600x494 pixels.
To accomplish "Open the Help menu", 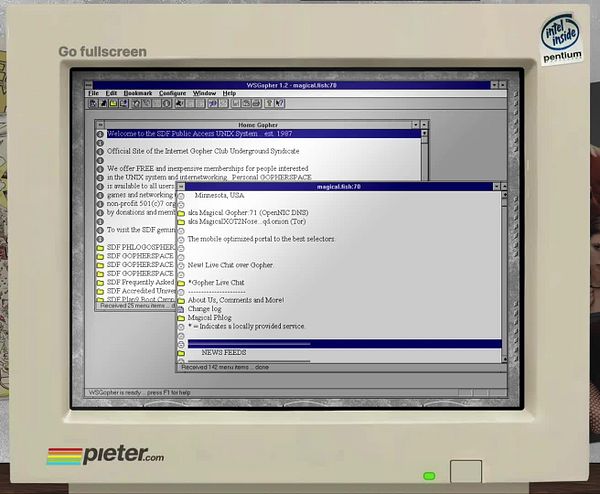I will [229, 93].
